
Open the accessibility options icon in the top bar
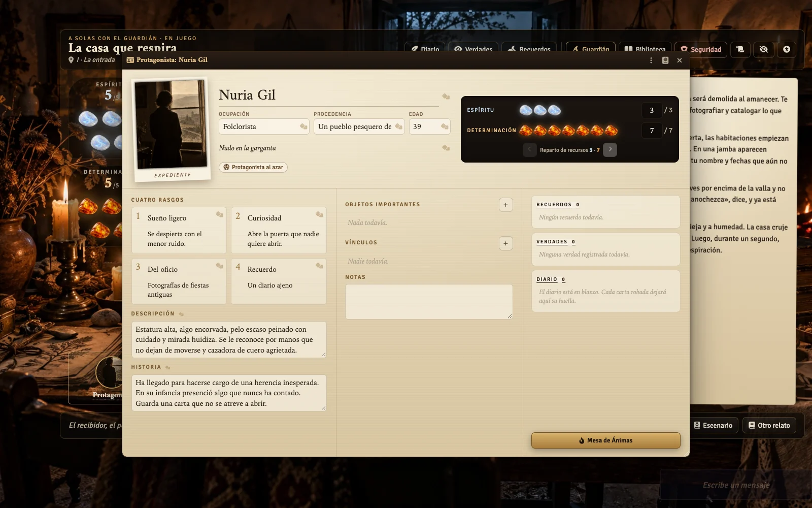point(787,49)
